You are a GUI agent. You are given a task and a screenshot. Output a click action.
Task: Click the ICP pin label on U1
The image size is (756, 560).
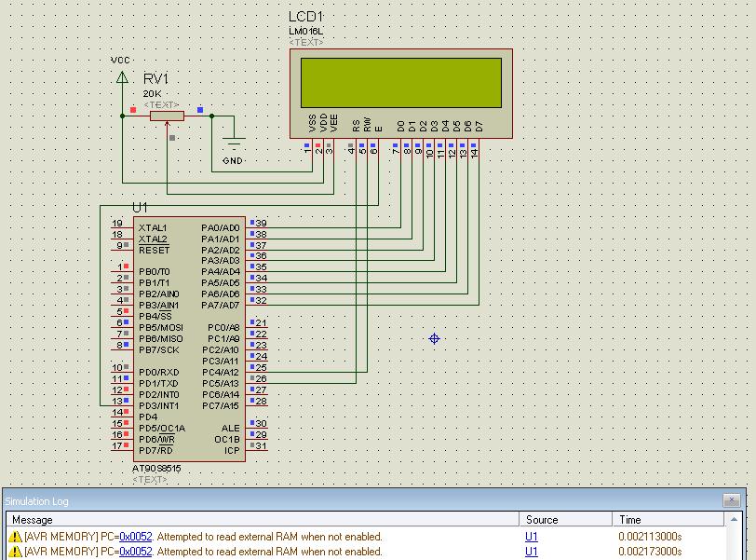click(x=232, y=450)
